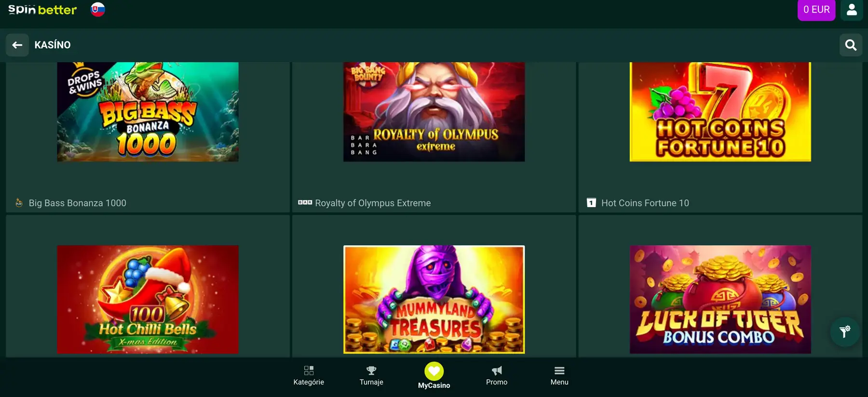The width and height of the screenshot is (868, 397).
Task: Open 100 Hot Chilli Bells thumbnail
Action: click(148, 299)
